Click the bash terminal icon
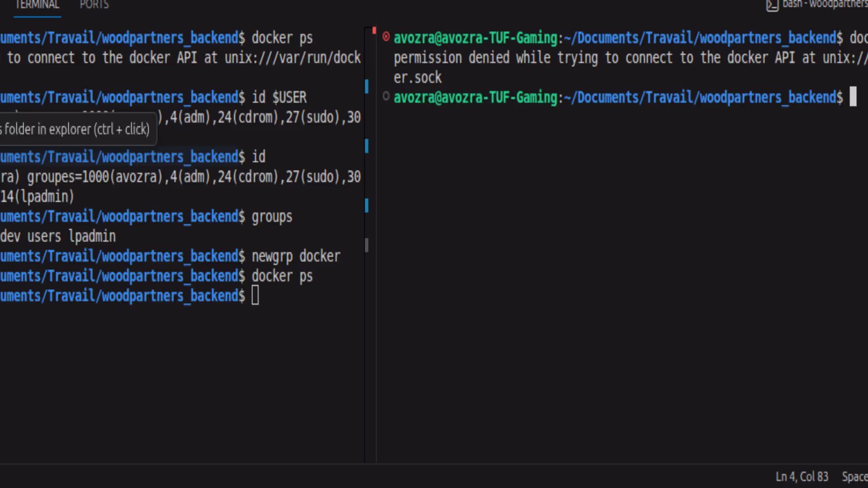This screenshot has width=868, height=488. pos(772,5)
